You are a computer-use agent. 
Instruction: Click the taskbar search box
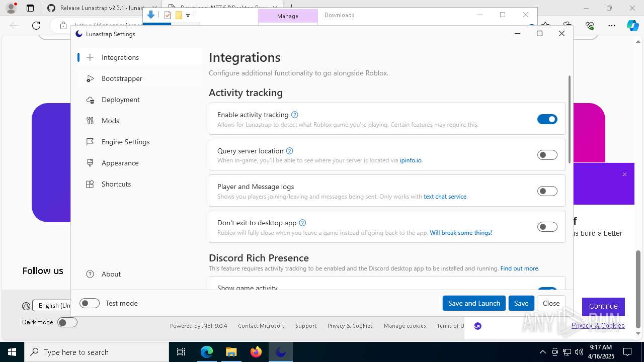pyautogui.click(x=97, y=352)
